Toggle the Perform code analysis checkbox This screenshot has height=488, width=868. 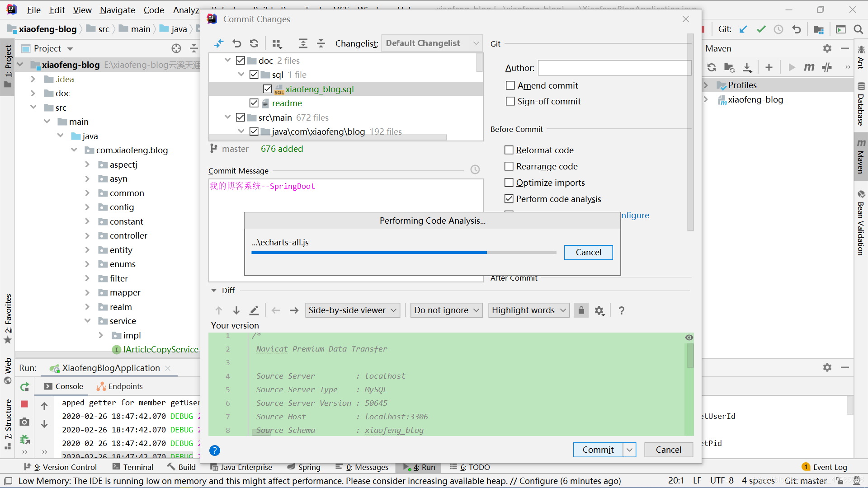click(509, 198)
